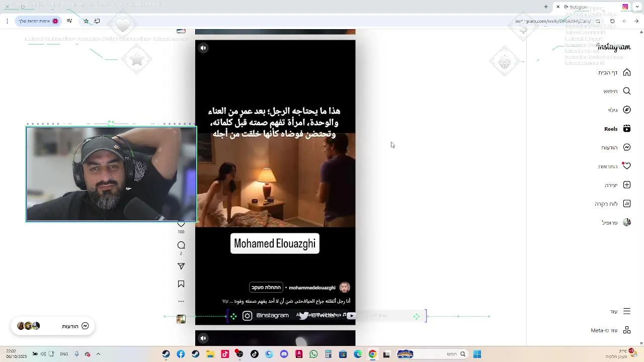Viewport: 644px width, 362px height.
Task: Open the reel audio thumbnail below options
Action: 181,319
